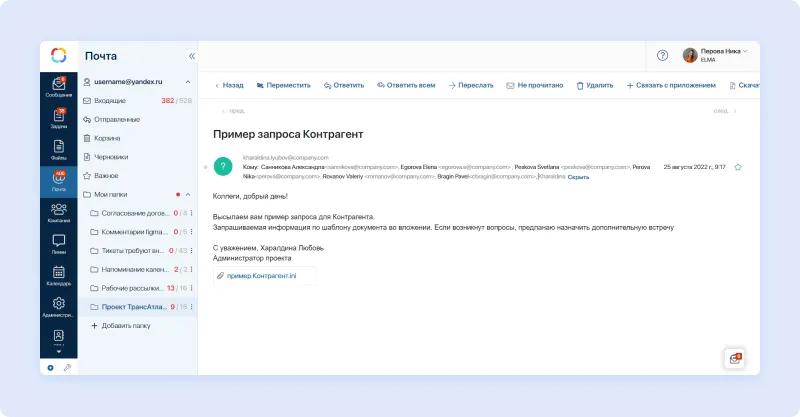Select the Почта icon in the sidebar
Screen dimensions: 800x417
(59, 181)
